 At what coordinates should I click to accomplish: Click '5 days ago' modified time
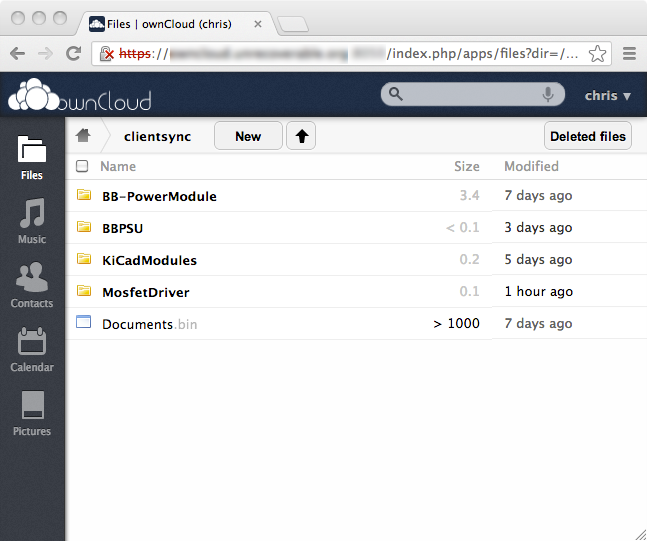(x=538, y=260)
